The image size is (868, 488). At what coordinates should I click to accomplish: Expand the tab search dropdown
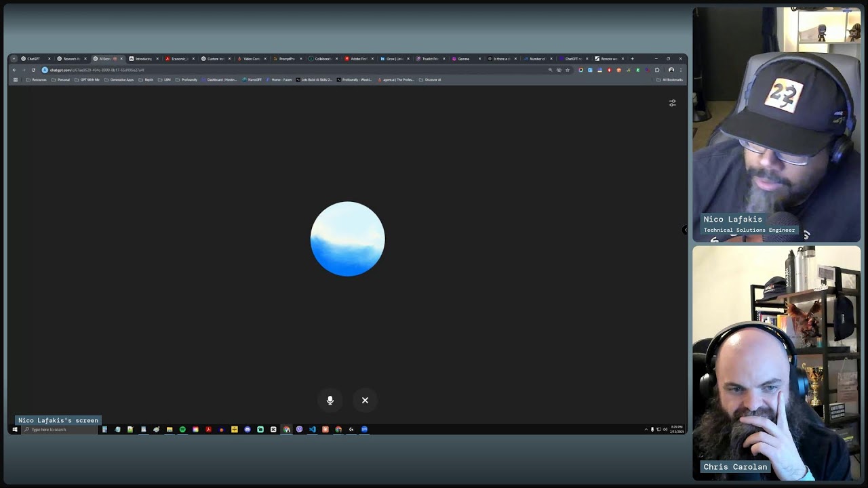(x=13, y=59)
